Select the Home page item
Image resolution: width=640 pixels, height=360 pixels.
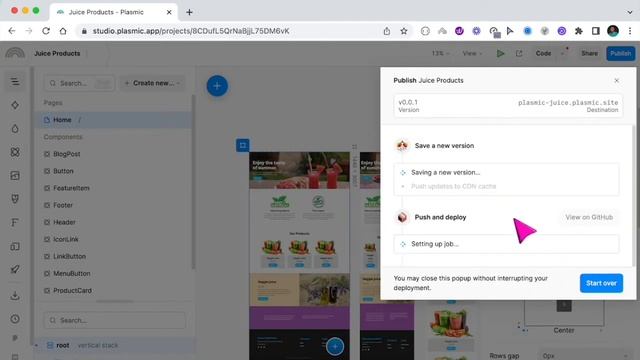click(113, 120)
